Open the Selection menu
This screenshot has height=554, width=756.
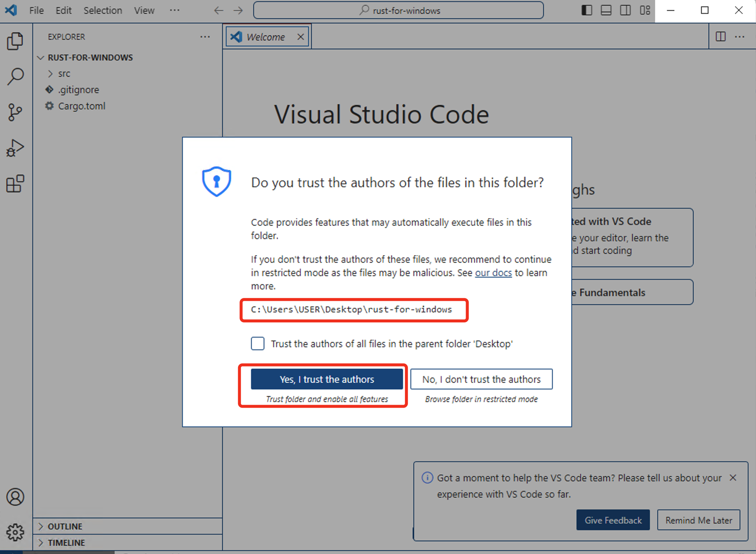coord(103,10)
